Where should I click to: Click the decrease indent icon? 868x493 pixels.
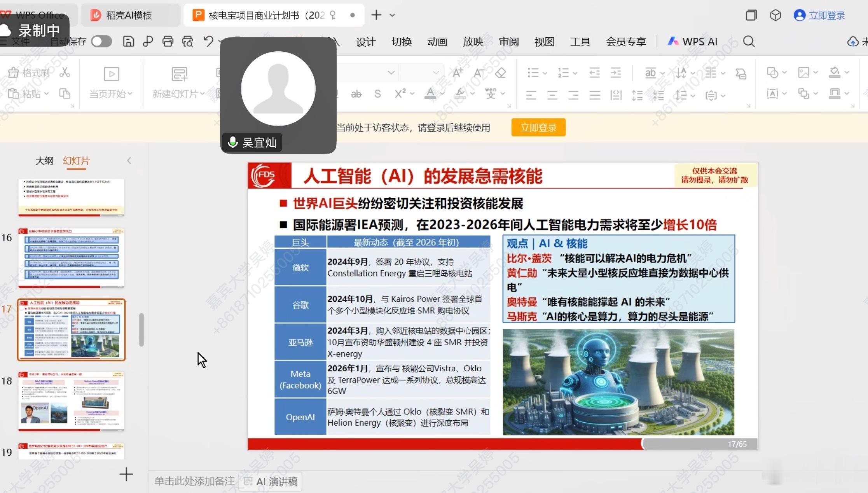click(594, 72)
